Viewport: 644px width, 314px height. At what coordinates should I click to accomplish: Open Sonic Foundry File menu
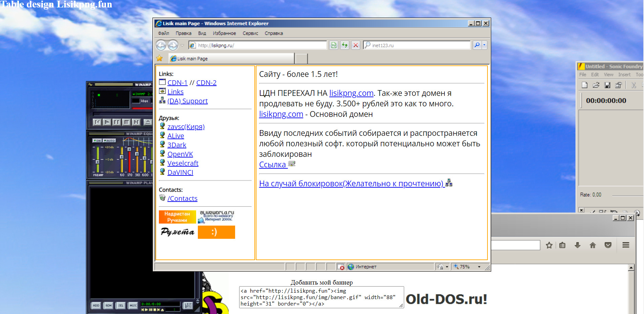[x=583, y=75]
